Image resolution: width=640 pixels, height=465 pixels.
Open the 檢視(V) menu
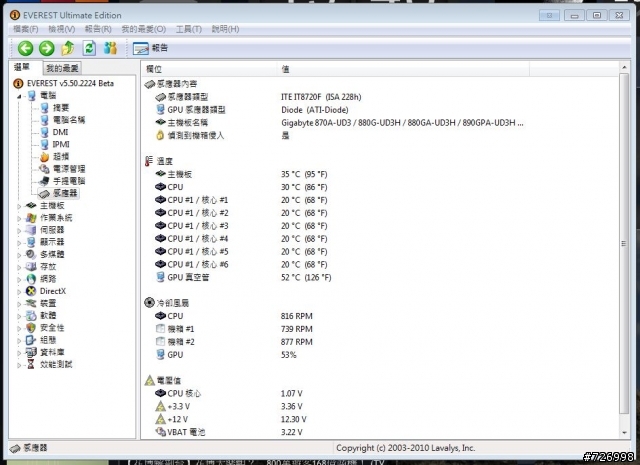click(x=62, y=29)
